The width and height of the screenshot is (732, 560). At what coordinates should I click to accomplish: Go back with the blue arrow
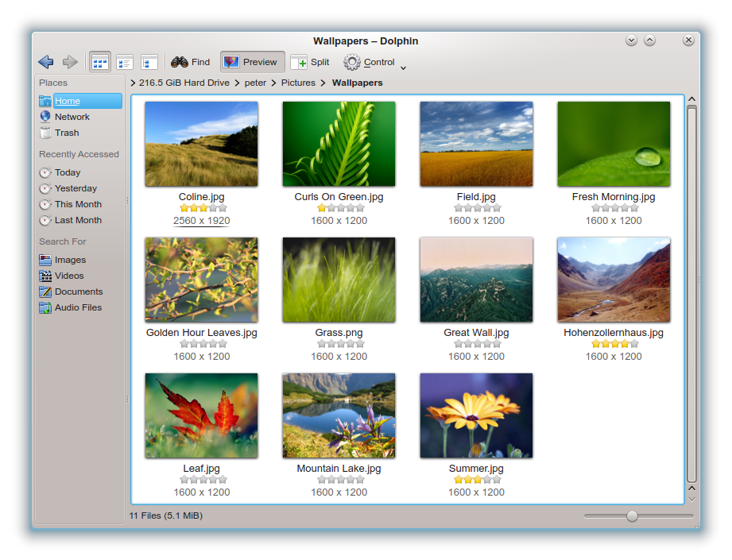point(46,62)
